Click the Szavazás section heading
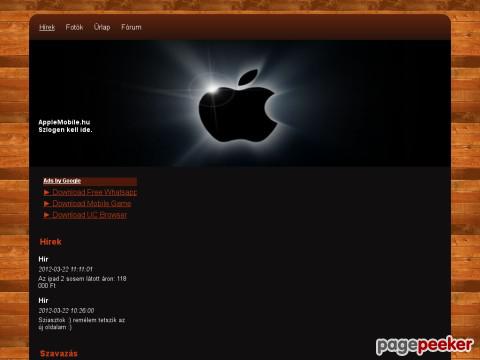The width and height of the screenshot is (480, 360). (59, 353)
